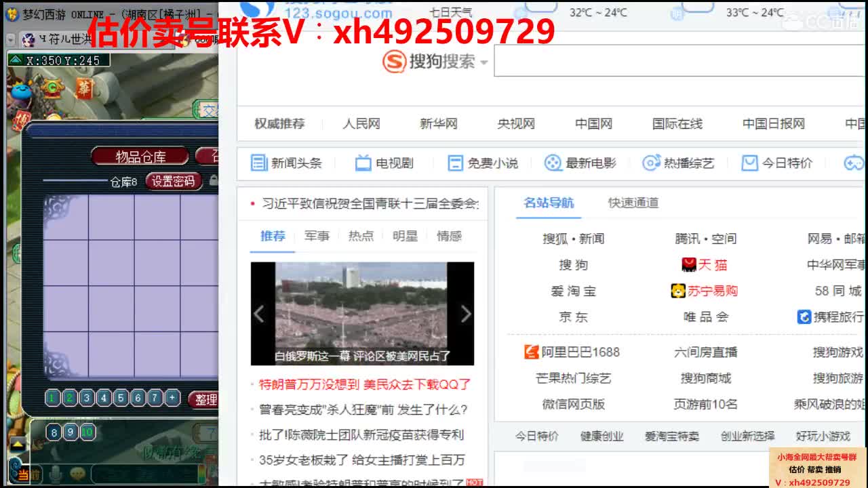Click the first empty warehouse grid slot
Screen dimensions: 868x488
click(x=66, y=218)
